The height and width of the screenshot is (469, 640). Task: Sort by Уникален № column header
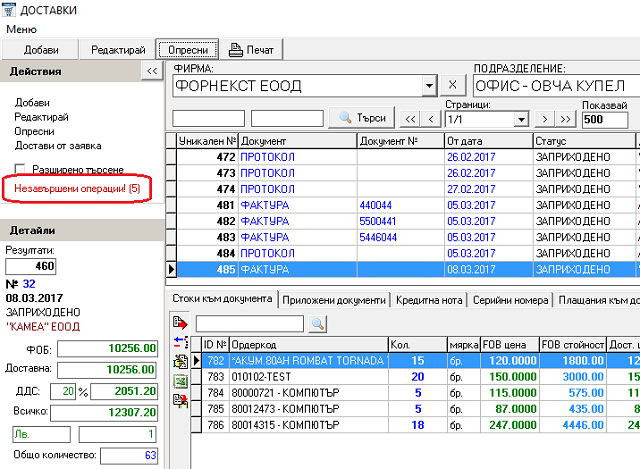click(207, 141)
